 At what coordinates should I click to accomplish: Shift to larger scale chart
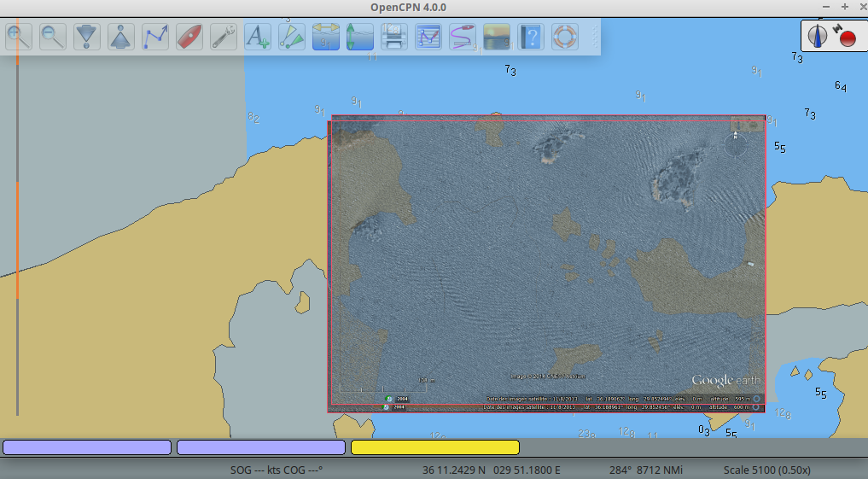click(x=87, y=37)
